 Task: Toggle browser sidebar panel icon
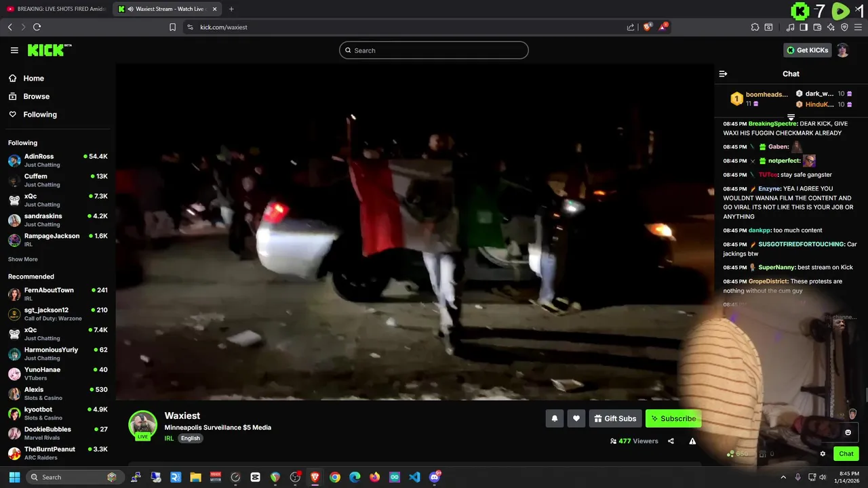[x=804, y=27]
